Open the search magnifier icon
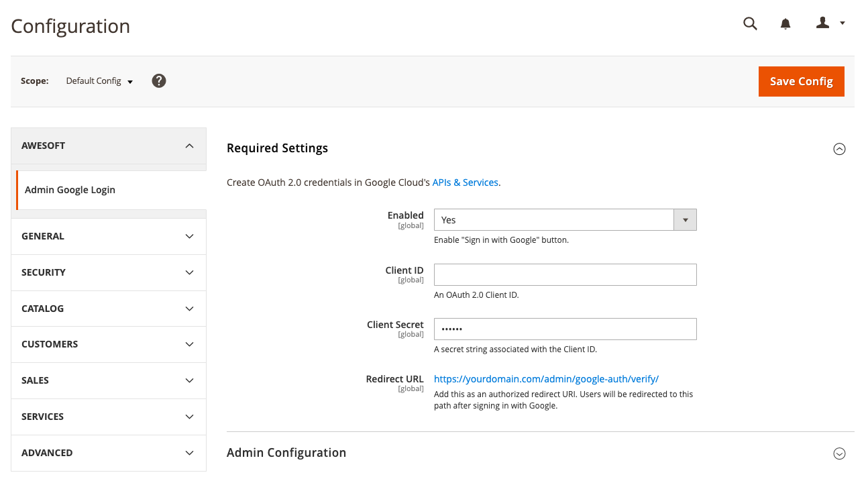This screenshot has width=868, height=485. pyautogui.click(x=750, y=23)
